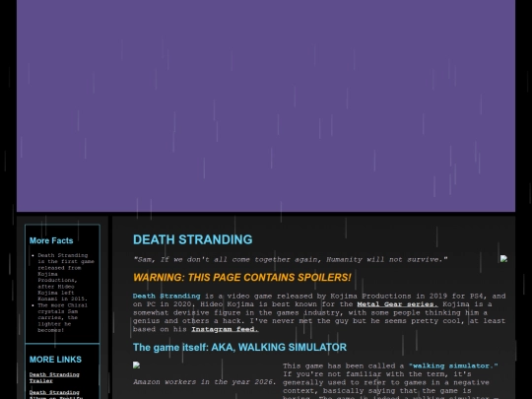The image size is (532, 399).
Task: Click the Chiral crystals fact bullet
Action: pyautogui.click(x=63, y=317)
